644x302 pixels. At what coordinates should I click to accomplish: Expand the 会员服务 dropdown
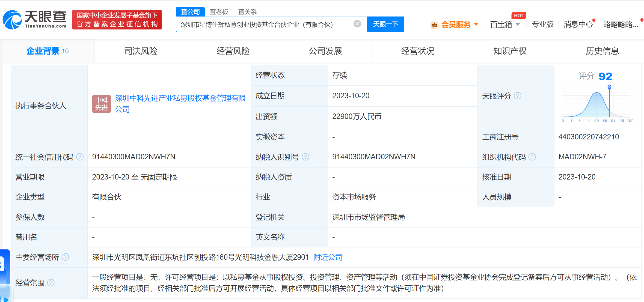coord(476,24)
